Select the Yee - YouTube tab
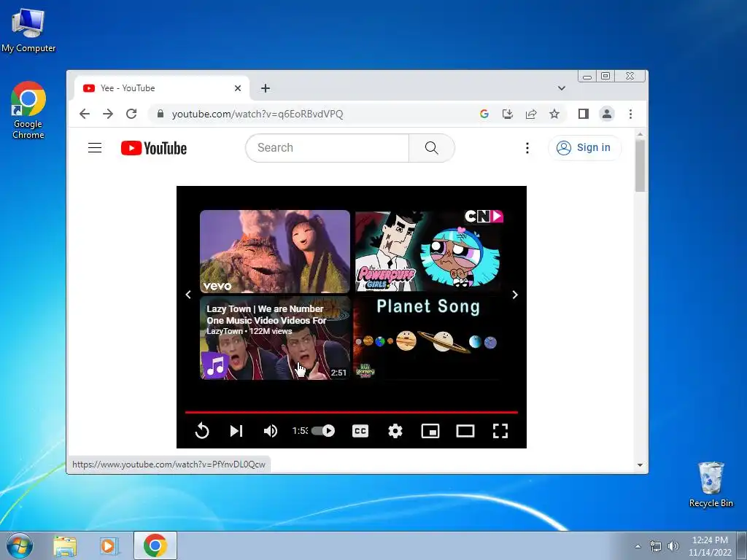The image size is (747, 560). (x=162, y=88)
